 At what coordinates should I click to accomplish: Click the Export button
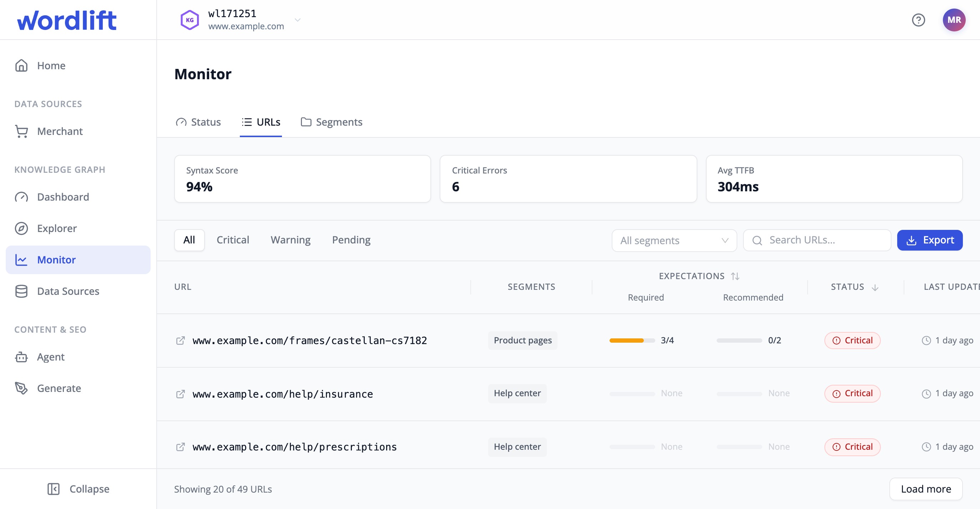(930, 240)
